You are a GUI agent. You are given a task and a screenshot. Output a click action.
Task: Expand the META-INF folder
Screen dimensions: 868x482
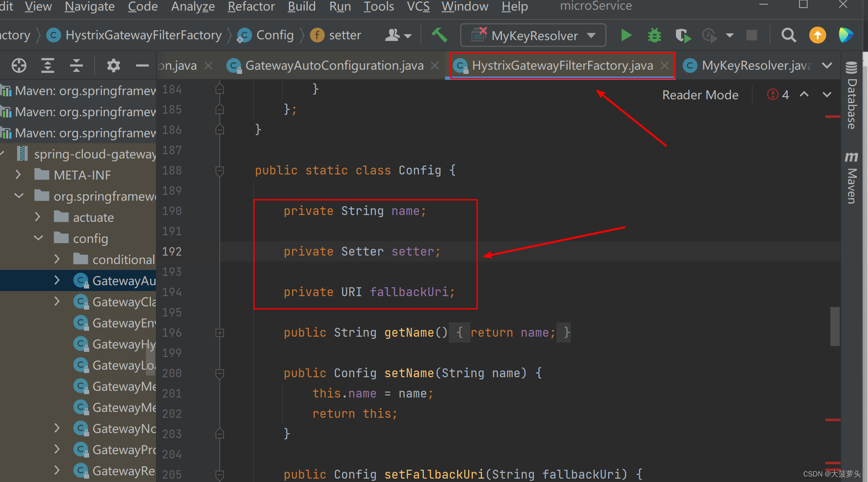tap(18, 174)
